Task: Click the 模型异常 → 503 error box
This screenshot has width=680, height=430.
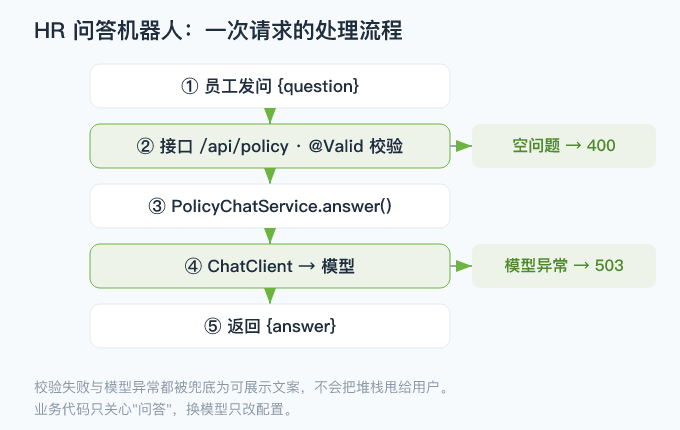Action: (564, 266)
